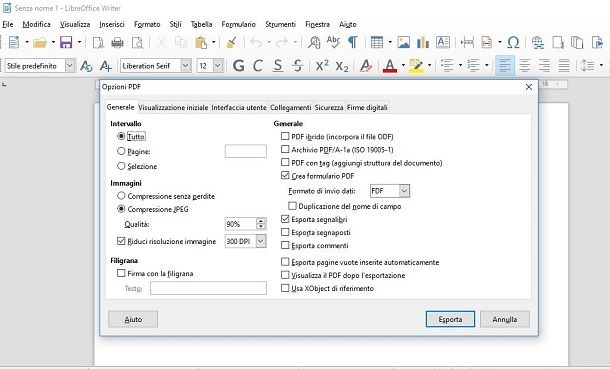The height and width of the screenshot is (369, 610).
Task: Toggle formatting marks pilcrow icon
Action: click(352, 42)
